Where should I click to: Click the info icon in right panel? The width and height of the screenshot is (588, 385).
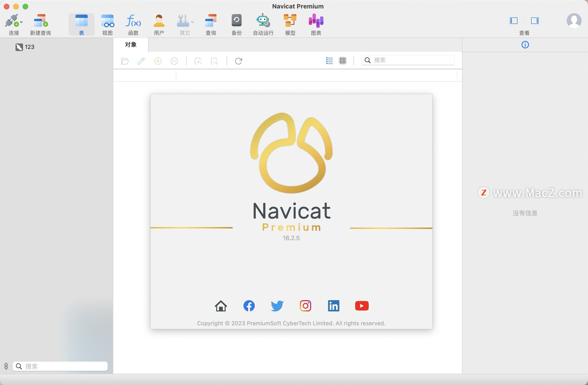coord(525,45)
